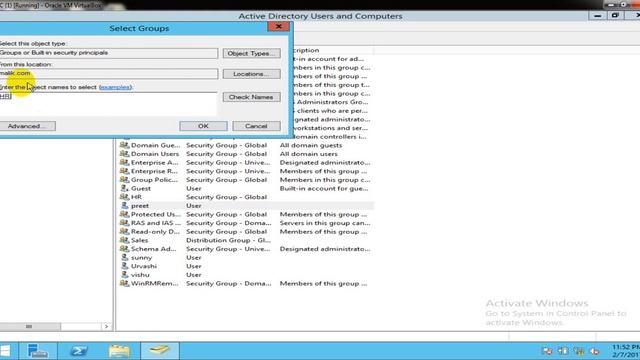The height and width of the screenshot is (360, 640).
Task: Open Server Manager from taskbar
Action: point(38,351)
